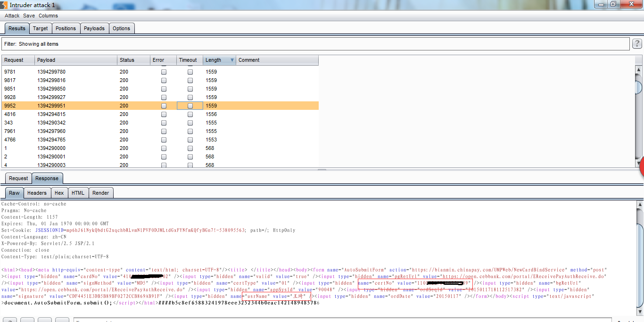Sort results by Request column header
The image size is (644, 322).
[x=18, y=60]
